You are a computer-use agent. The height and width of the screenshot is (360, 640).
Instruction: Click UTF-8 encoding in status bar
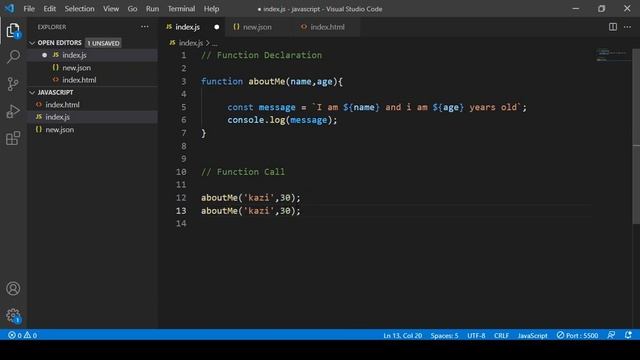coord(476,336)
